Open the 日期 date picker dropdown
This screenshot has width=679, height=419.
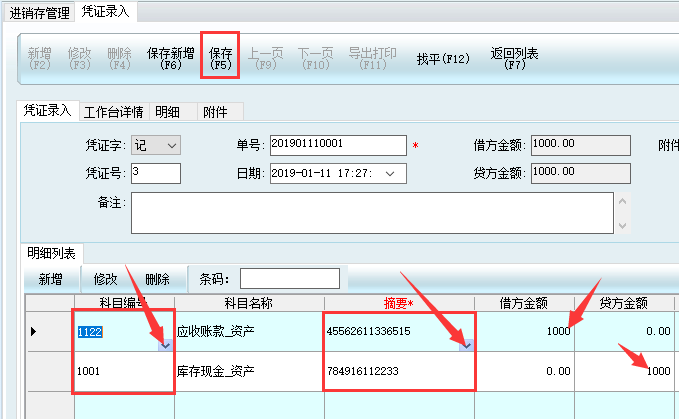pos(389,174)
